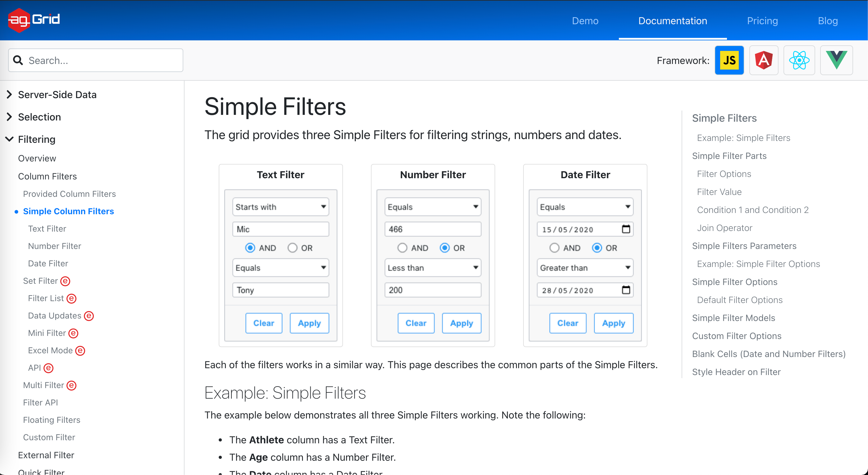
Task: Select AND radio in Date Filter
Action: pyautogui.click(x=554, y=248)
